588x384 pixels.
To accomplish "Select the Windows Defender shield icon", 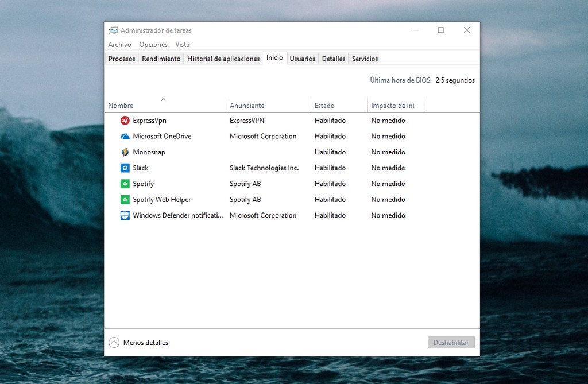I will coord(125,215).
